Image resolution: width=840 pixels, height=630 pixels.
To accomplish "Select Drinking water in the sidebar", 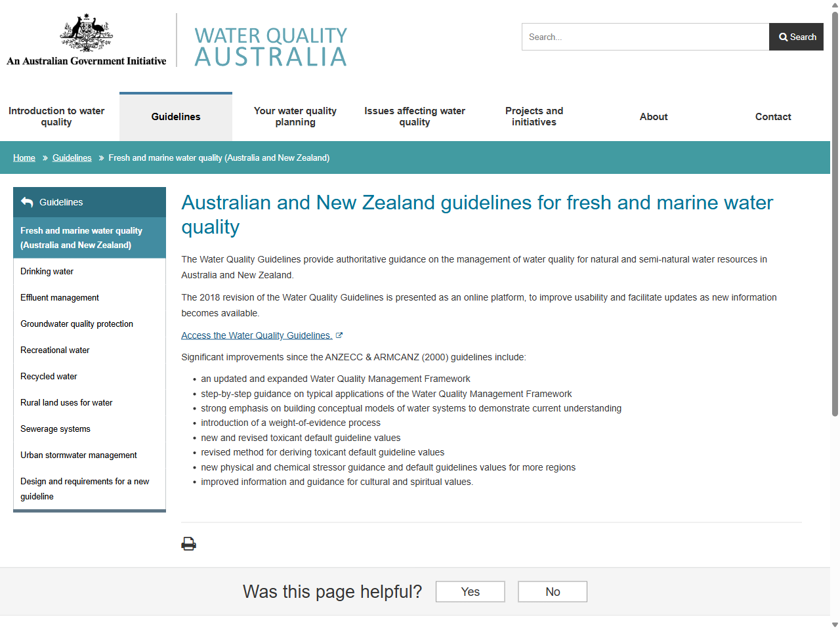I will point(47,271).
